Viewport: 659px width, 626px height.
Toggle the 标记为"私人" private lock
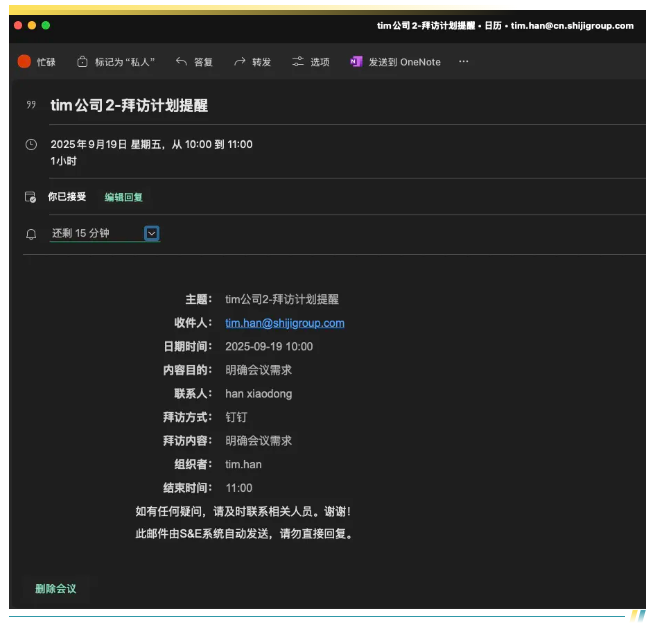[x=83, y=62]
